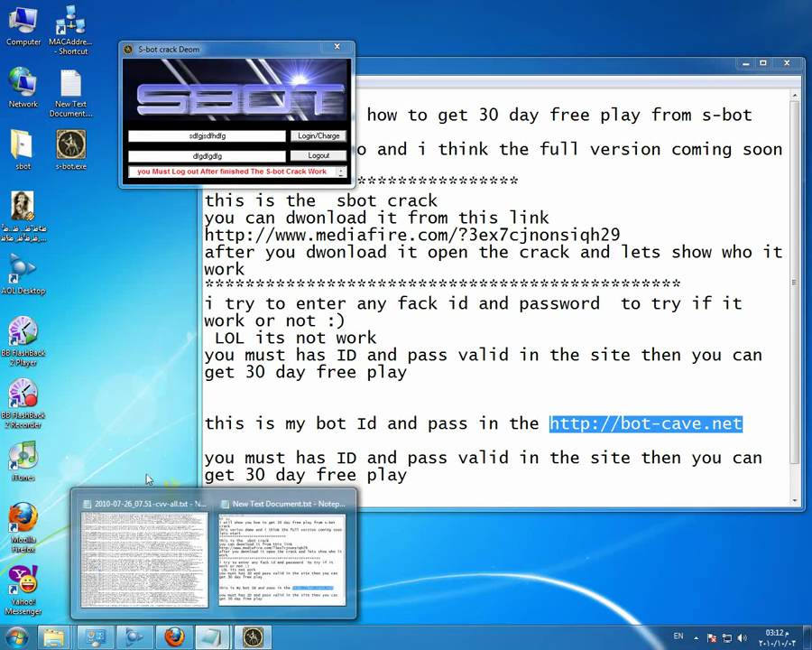Maximize the Notepad window
Viewport: 812px width, 650px height.
[762, 63]
